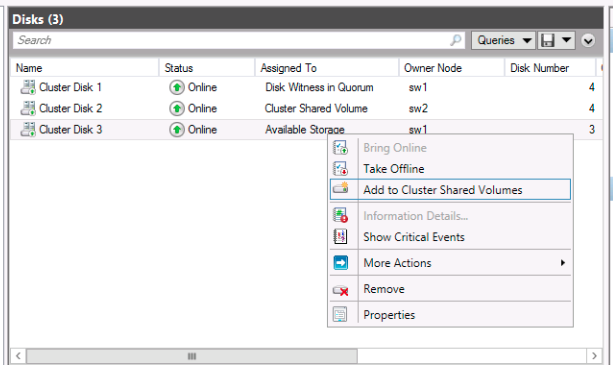This screenshot has width=613, height=365.
Task: Select Remove from the context menu
Action: click(450, 289)
